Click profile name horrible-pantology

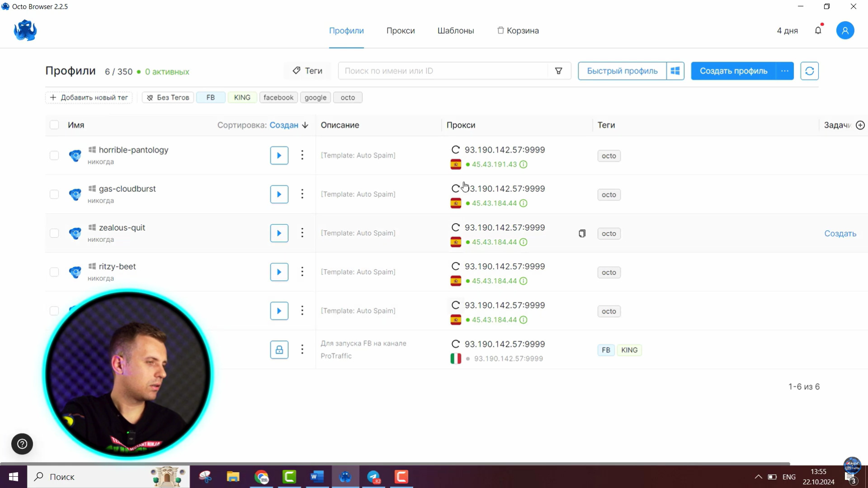tap(133, 150)
